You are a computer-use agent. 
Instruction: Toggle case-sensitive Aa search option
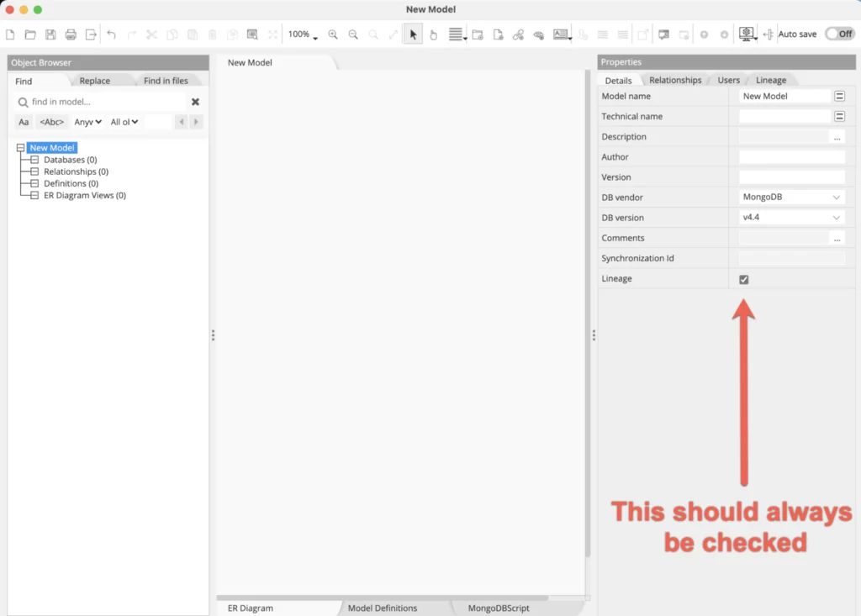(24, 122)
